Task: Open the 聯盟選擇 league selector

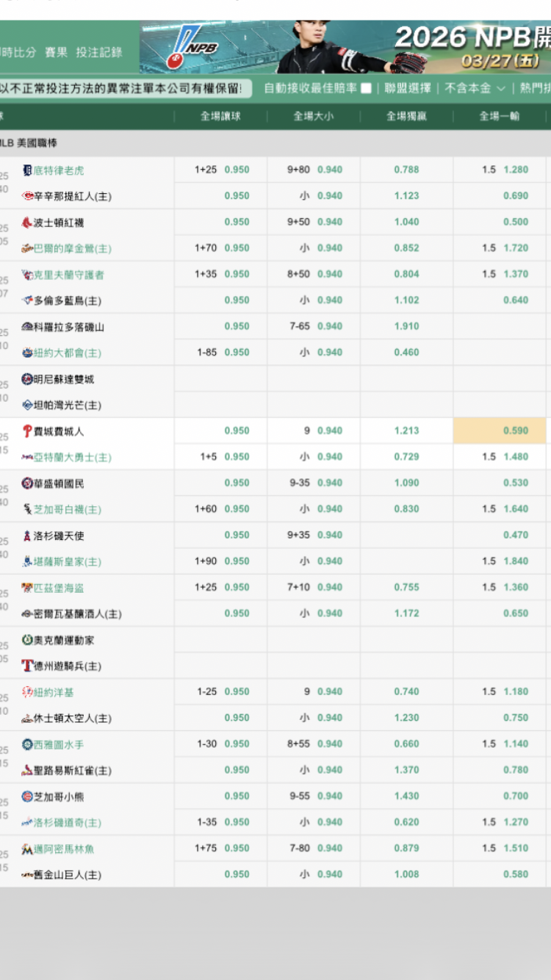Action: pos(408,88)
